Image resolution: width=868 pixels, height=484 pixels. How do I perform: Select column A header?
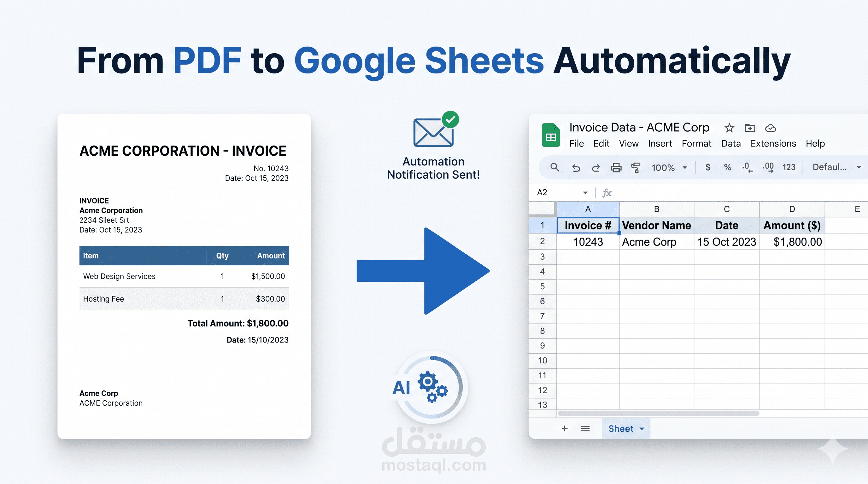pos(588,209)
